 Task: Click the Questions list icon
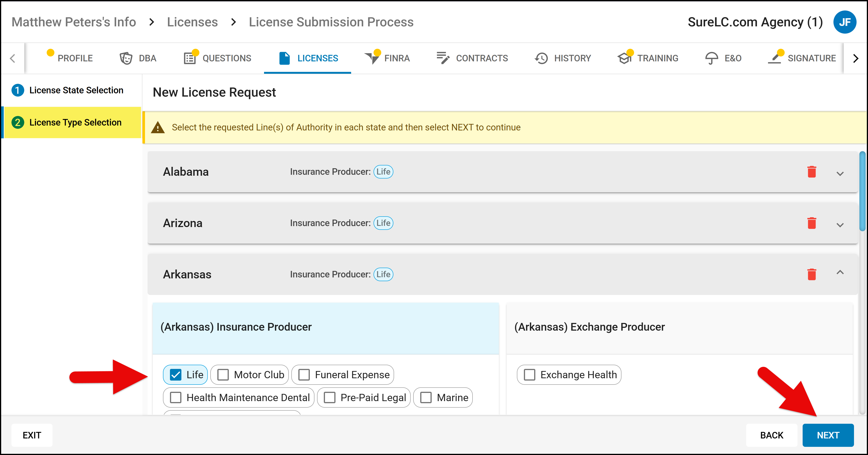[190, 58]
